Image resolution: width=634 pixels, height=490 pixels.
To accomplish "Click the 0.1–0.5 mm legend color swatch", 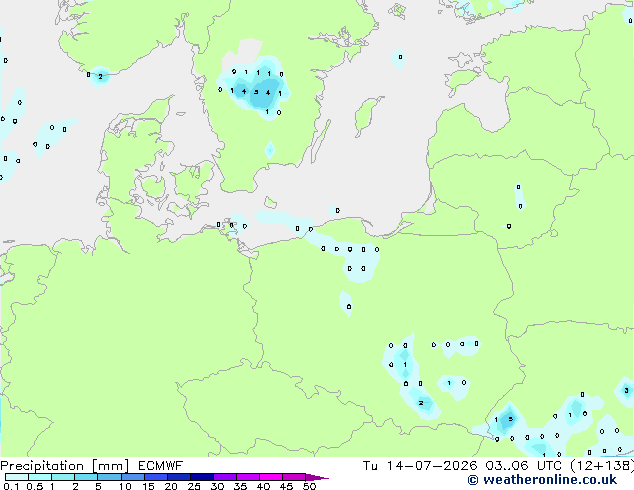I will point(17,477).
